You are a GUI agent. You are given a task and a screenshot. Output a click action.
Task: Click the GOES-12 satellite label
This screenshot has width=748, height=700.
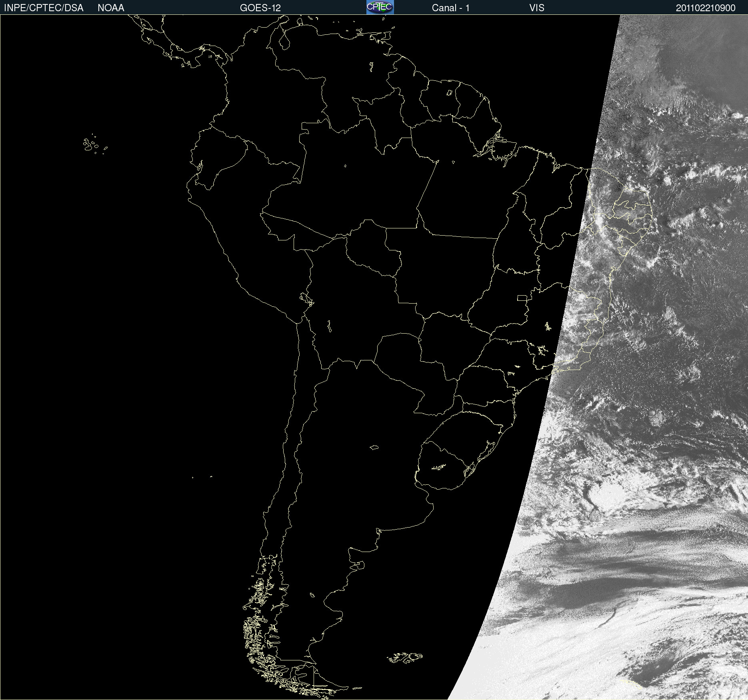coord(260,8)
